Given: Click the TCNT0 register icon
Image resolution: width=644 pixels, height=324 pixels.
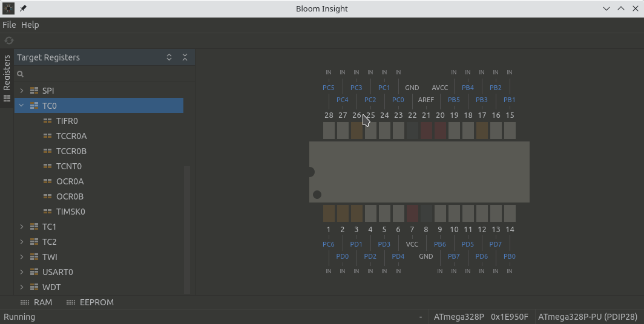Looking at the screenshot, I should tap(48, 166).
